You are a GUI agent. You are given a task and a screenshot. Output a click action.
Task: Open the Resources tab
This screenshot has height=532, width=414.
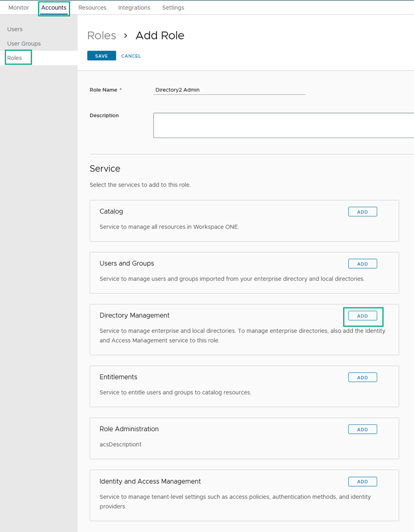tap(92, 7)
